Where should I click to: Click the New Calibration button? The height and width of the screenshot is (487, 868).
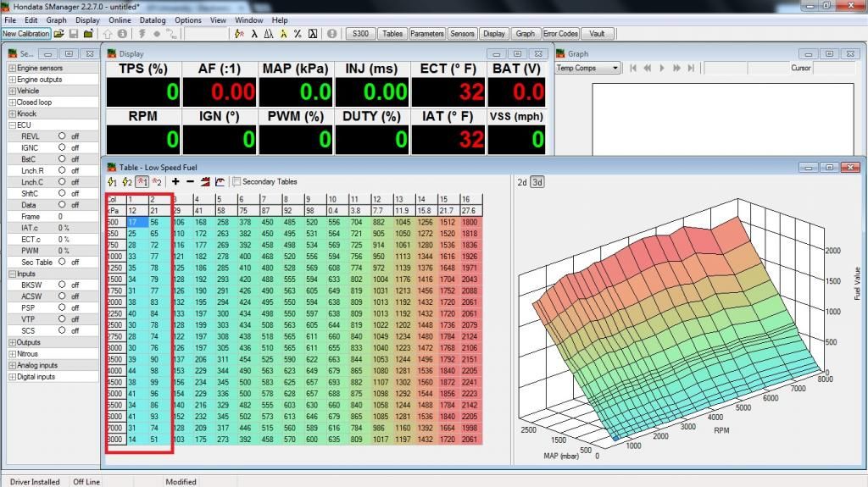25,34
